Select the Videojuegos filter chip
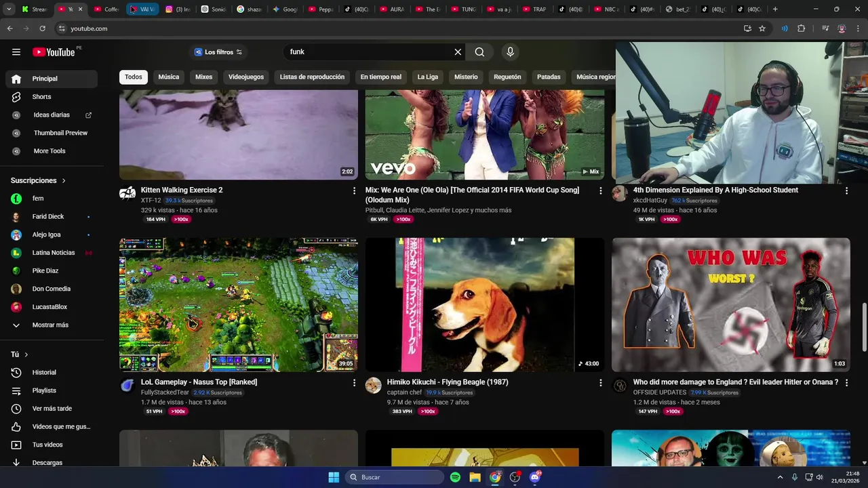The image size is (868, 488). click(246, 77)
